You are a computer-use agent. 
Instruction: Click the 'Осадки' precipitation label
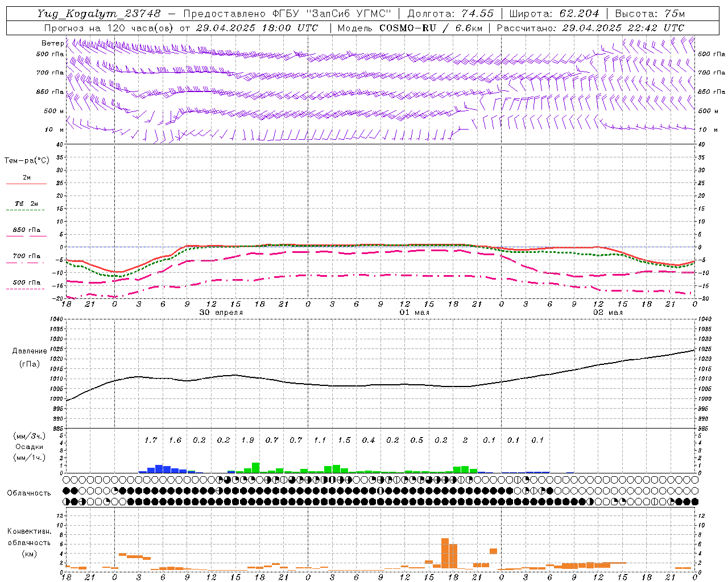29,447
